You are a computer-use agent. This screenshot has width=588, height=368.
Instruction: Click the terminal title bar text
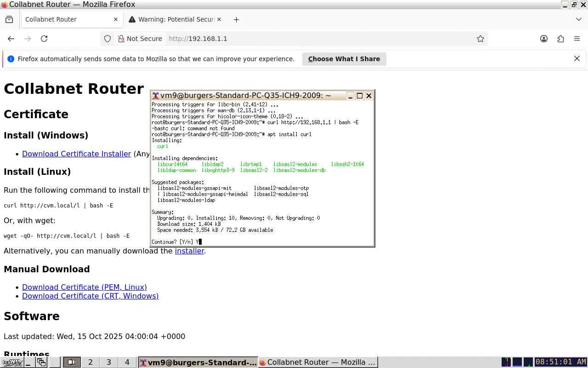[x=246, y=96]
